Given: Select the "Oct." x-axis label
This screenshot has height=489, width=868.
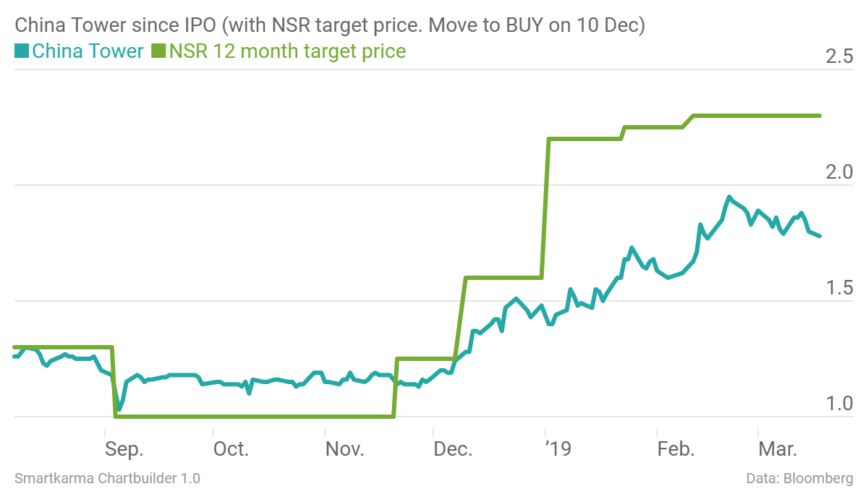Looking at the screenshot, I should (231, 449).
